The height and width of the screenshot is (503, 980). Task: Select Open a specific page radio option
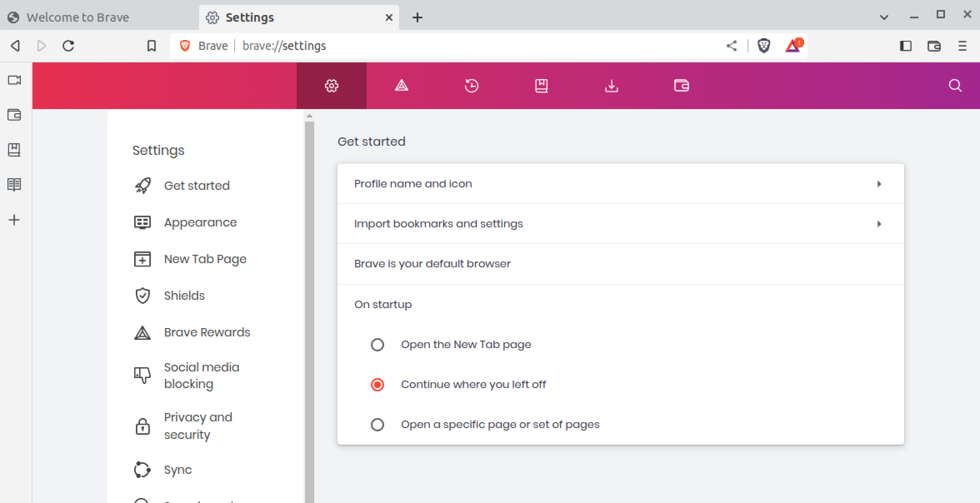click(377, 425)
